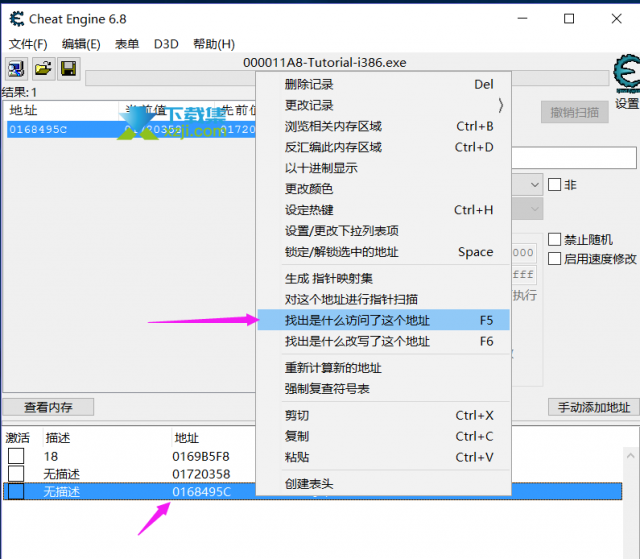Select 设定热键 menu entry
Image resolution: width=640 pixels, height=559 pixels.
coord(384,210)
